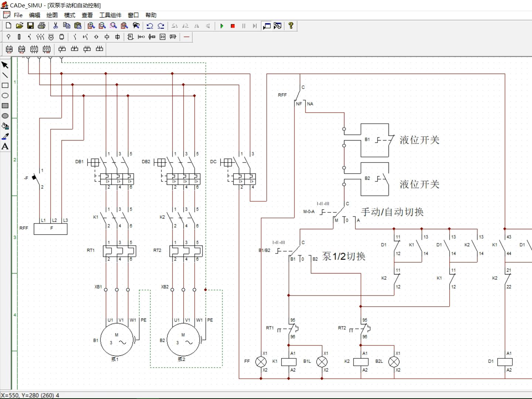Run the simulation with the green play icon
Screen dimensions: 532x399
(221, 26)
